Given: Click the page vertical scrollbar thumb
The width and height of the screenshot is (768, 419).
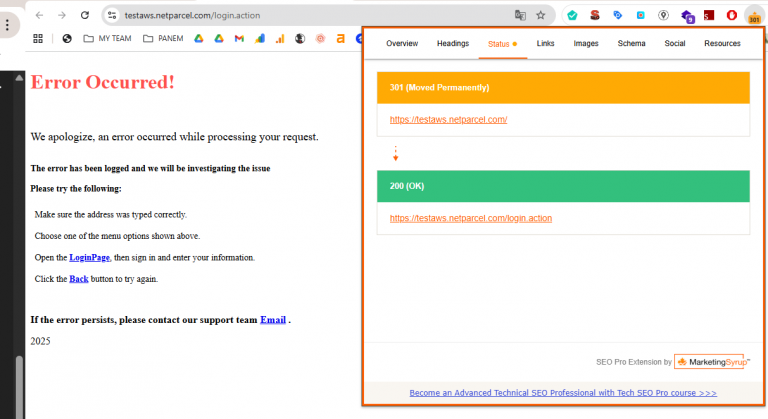Looking at the screenshot, I should click(19, 386).
